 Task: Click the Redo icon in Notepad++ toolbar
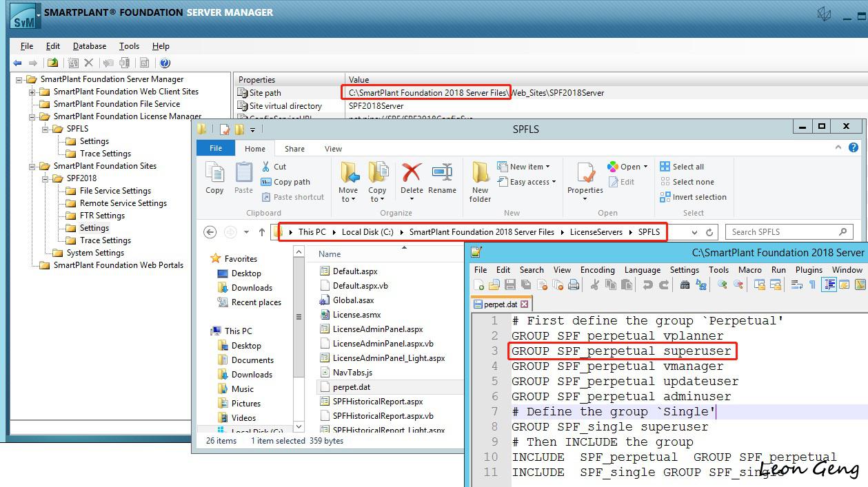tap(663, 284)
